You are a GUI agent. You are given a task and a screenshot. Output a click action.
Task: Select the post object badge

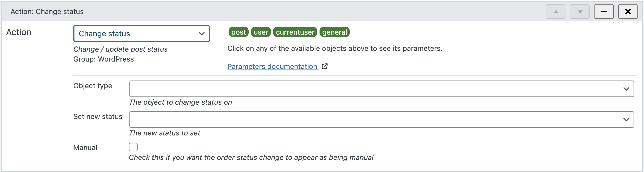238,32
